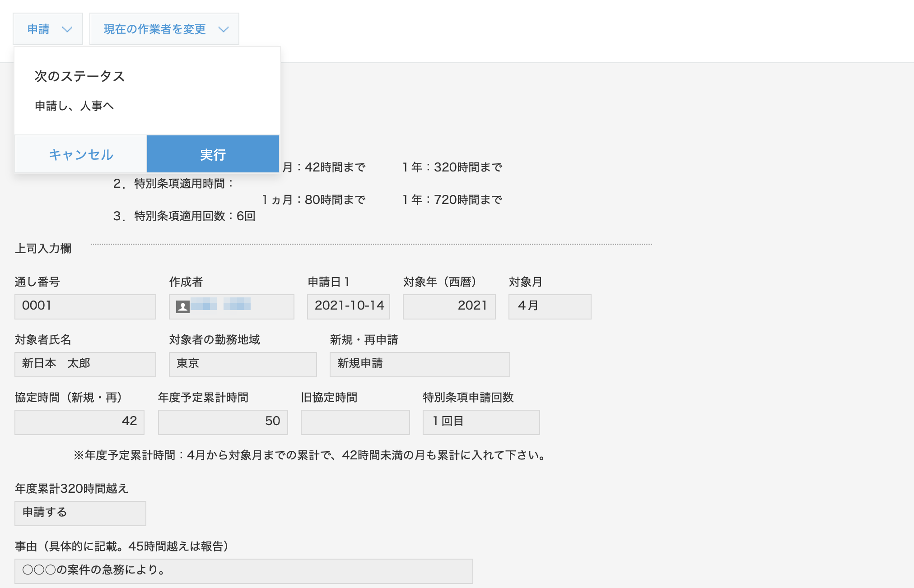Screen dimensions: 914x588
Task: Click the chevron beside 現在の作業者を変更
Action: coord(224,29)
